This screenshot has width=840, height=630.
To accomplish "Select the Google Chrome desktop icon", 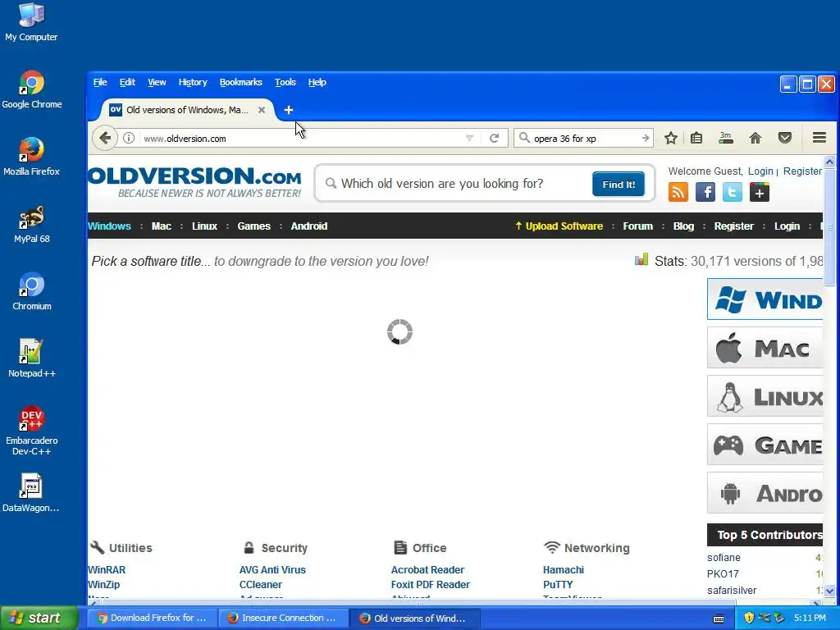I will pyautogui.click(x=32, y=89).
